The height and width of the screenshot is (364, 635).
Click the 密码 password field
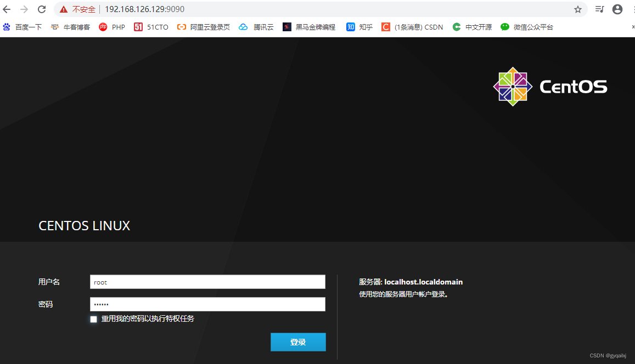(x=207, y=304)
